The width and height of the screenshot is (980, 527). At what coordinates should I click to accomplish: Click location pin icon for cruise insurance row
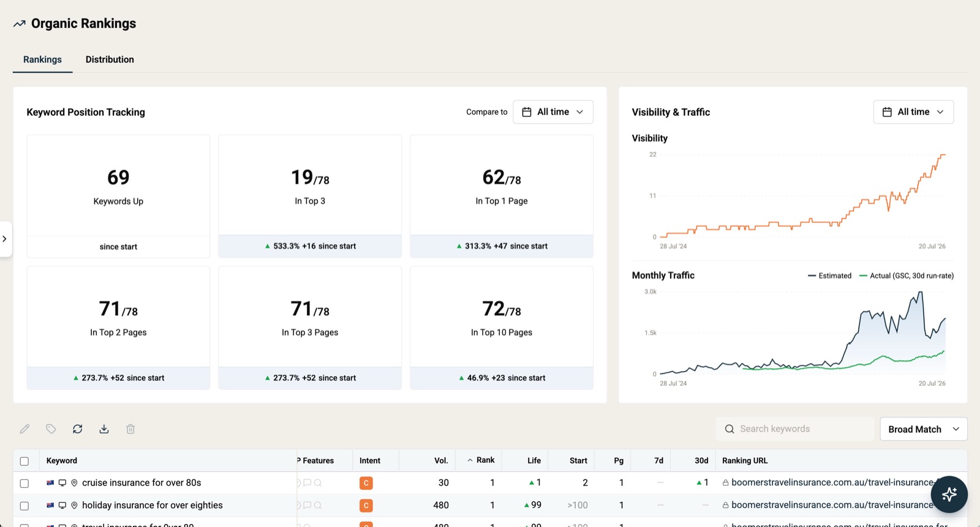pos(74,483)
